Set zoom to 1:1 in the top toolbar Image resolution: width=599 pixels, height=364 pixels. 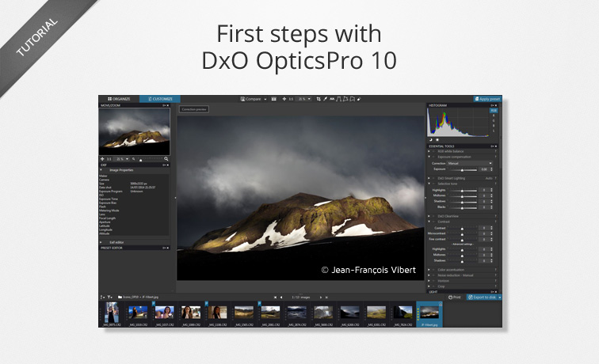point(291,99)
